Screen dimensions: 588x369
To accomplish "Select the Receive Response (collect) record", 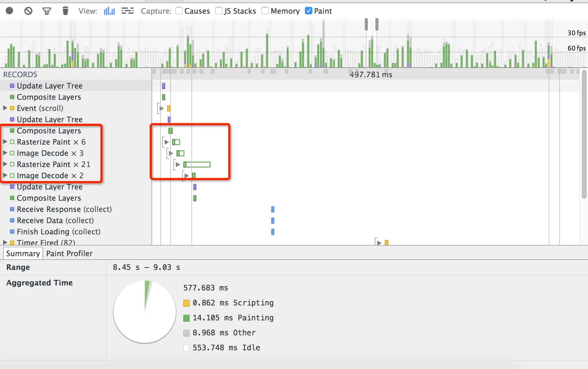I will tap(76, 209).
